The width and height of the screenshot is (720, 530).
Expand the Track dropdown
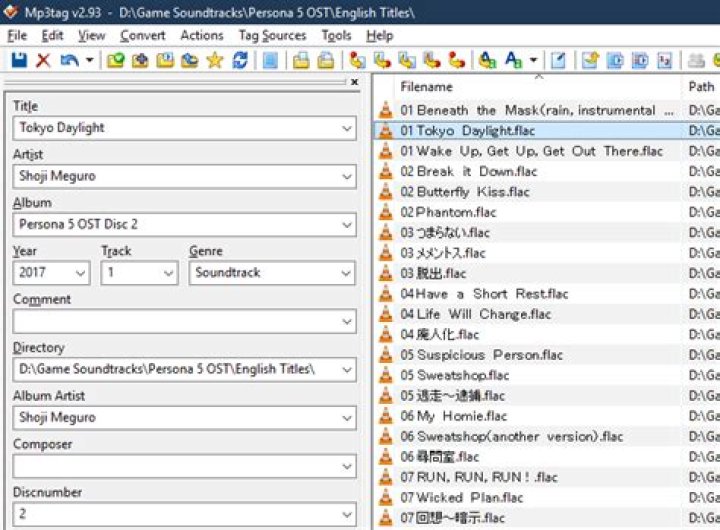[x=169, y=273]
